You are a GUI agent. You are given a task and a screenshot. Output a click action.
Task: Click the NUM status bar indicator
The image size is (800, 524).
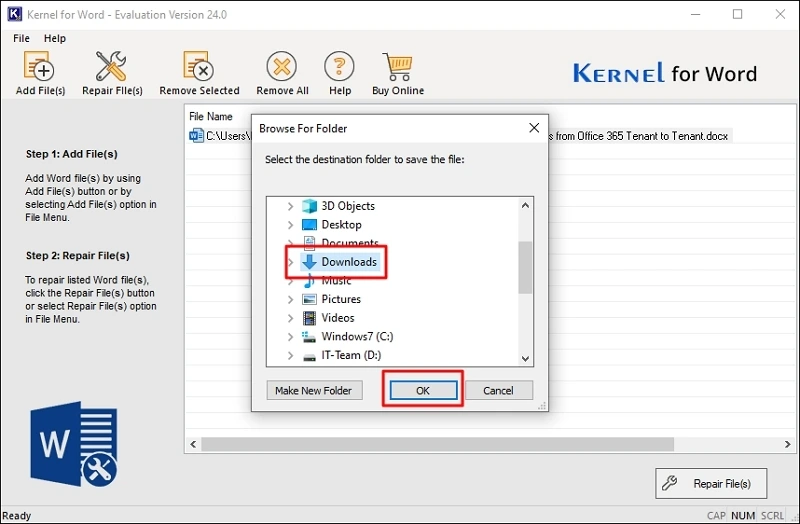click(743, 516)
